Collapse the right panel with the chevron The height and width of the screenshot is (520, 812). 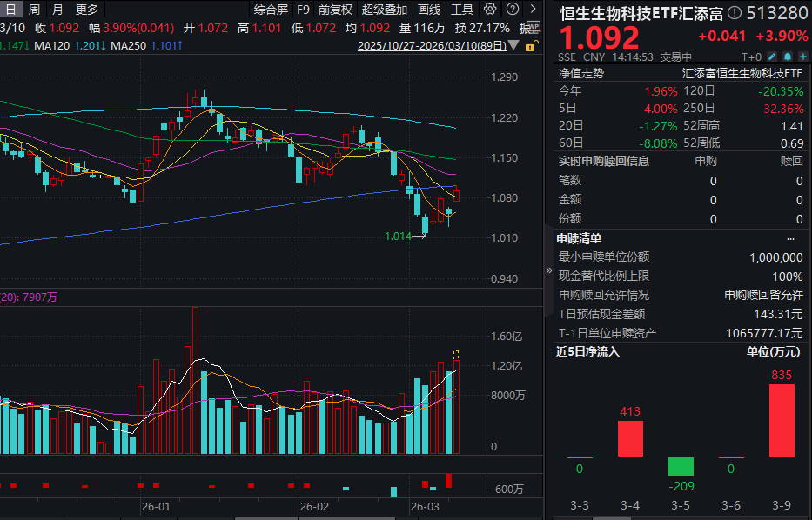548,270
